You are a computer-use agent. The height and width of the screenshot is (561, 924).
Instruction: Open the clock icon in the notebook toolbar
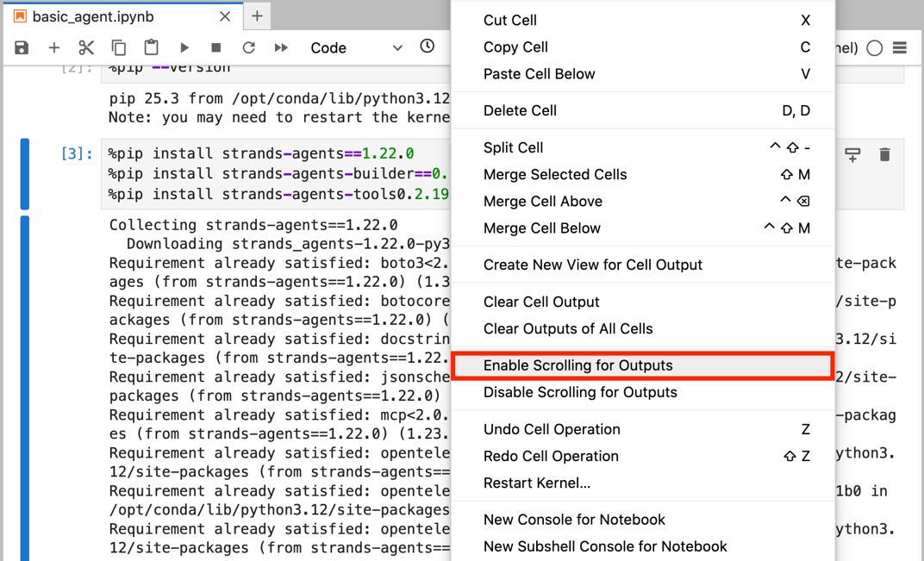(x=428, y=46)
